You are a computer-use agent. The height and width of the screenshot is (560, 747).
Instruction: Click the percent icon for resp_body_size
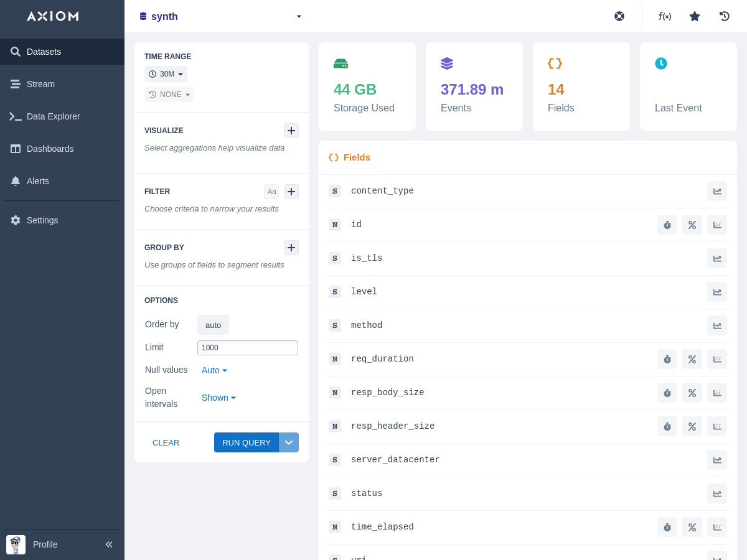pyautogui.click(x=692, y=393)
